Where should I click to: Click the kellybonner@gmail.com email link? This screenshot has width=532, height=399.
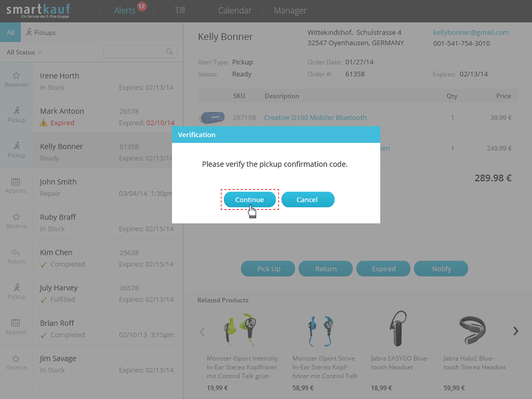click(x=471, y=32)
